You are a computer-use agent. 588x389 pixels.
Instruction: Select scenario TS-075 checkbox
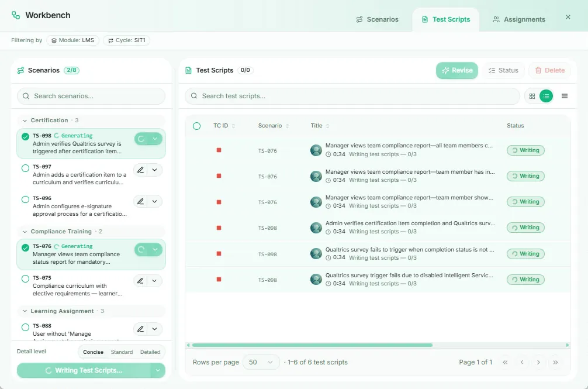pos(25,278)
